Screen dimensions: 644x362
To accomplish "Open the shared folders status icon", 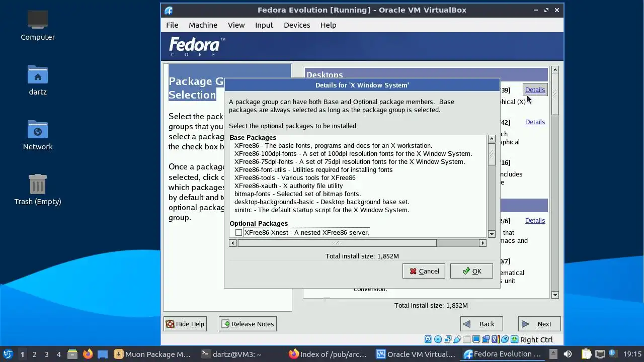I will point(466,339).
